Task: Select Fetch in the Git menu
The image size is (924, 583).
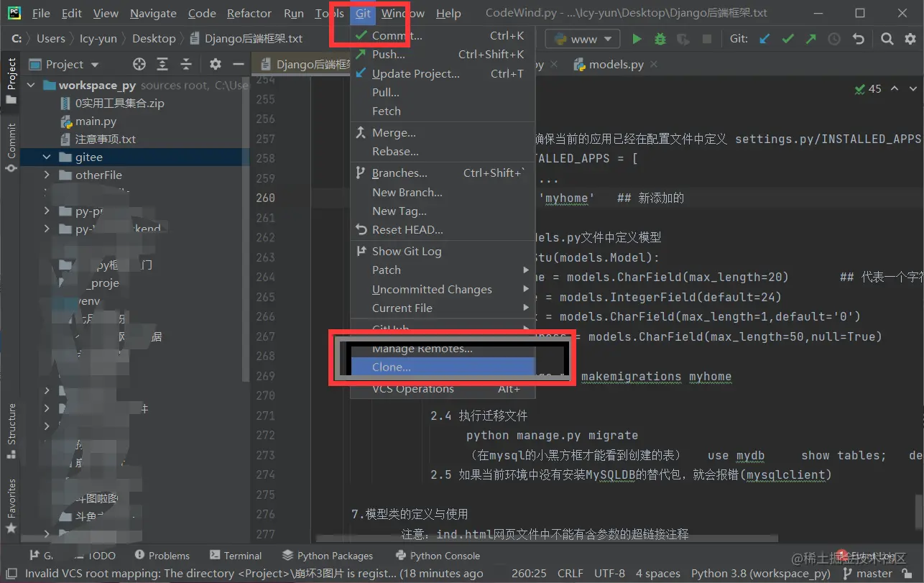Action: point(443,111)
